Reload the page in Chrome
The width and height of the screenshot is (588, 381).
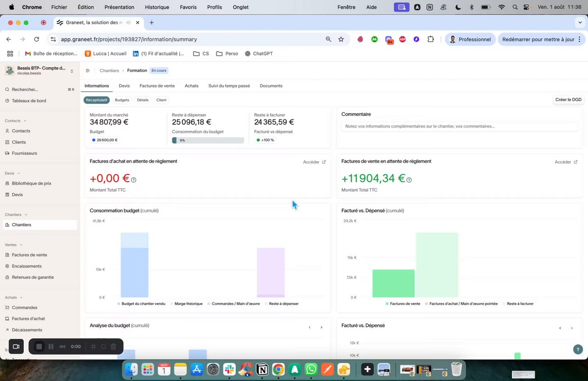pos(37,39)
